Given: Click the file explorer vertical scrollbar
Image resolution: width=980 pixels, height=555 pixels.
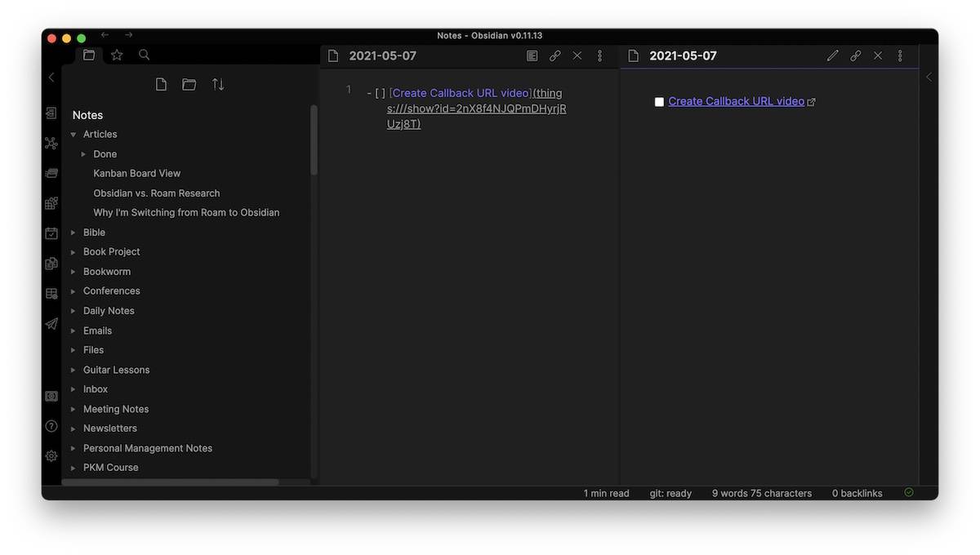Looking at the screenshot, I should point(314,139).
